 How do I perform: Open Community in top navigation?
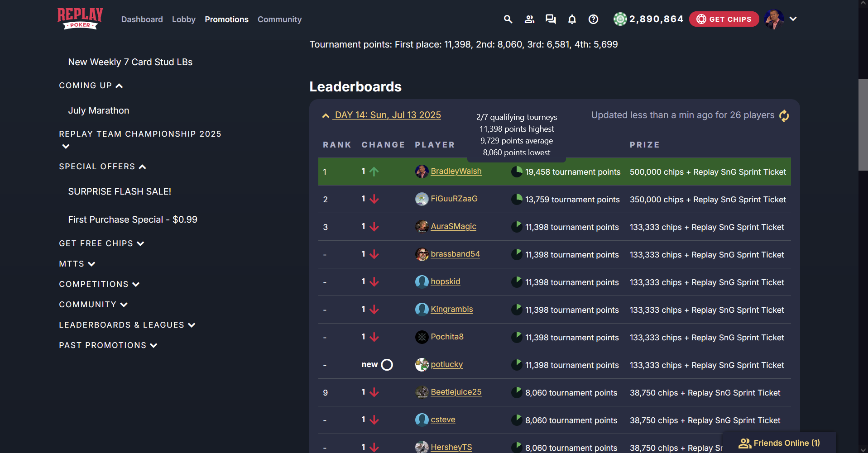279,19
